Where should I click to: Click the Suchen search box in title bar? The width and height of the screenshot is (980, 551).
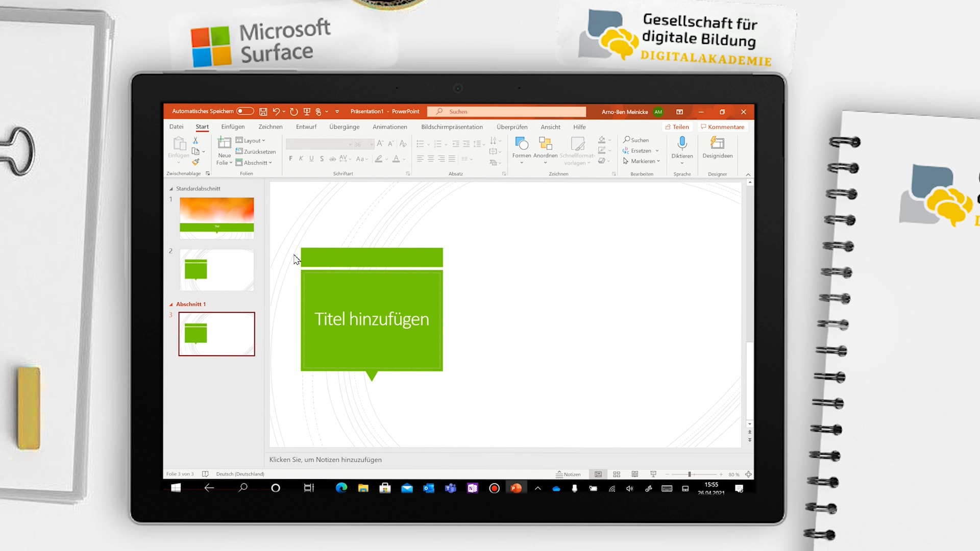tap(507, 112)
